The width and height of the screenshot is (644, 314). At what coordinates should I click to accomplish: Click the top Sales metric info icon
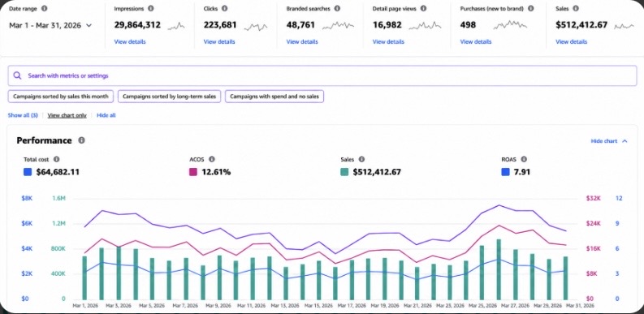click(576, 8)
